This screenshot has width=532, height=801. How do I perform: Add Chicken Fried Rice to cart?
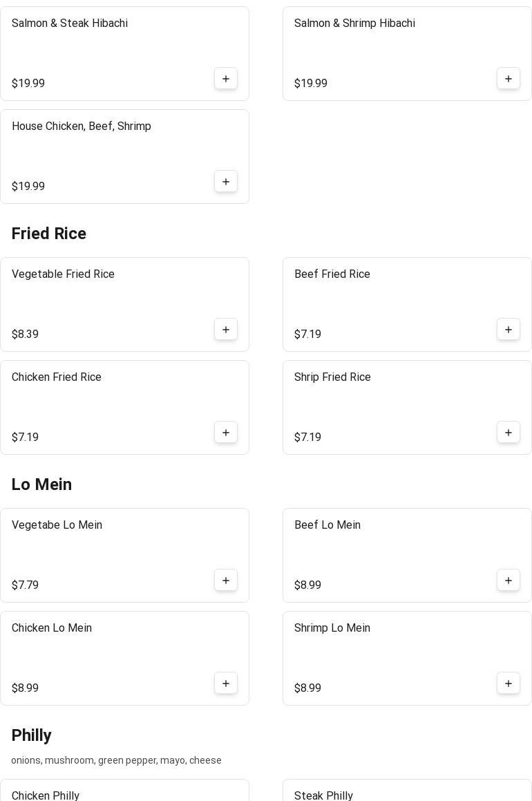click(x=226, y=433)
